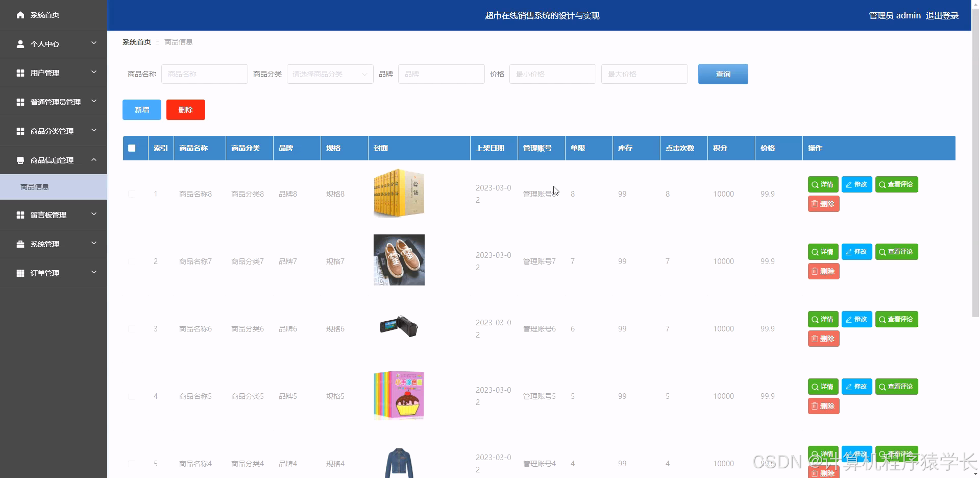Viewport: 980px width, 478px height.
Task: Click the pencil 修改 icon for 商品名称6
Action: coord(849,319)
